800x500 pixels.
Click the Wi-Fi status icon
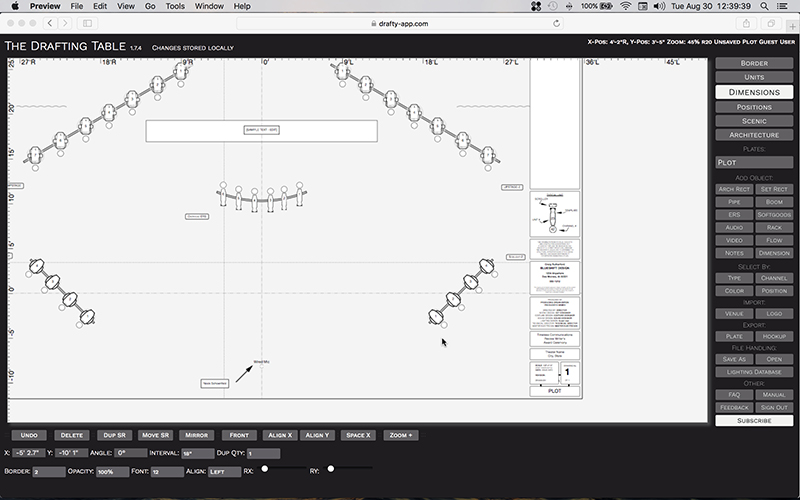click(626, 6)
